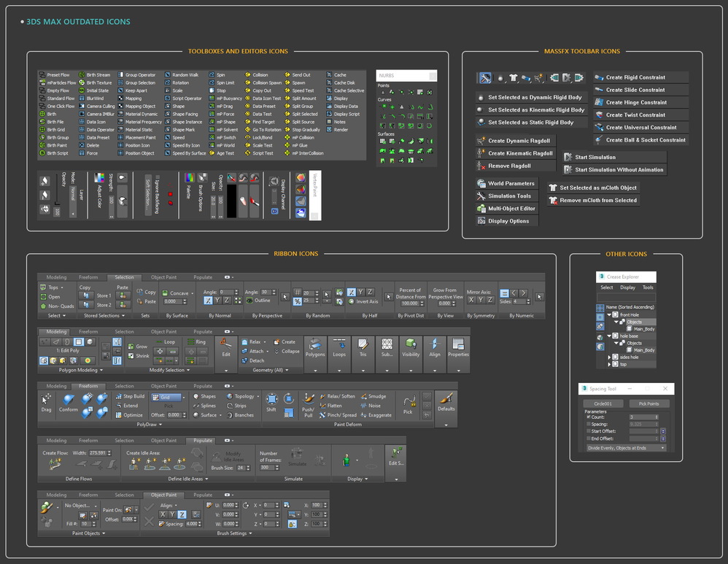Open MassFX World Parameters
Screen dimensions: 728x564
[506, 184]
